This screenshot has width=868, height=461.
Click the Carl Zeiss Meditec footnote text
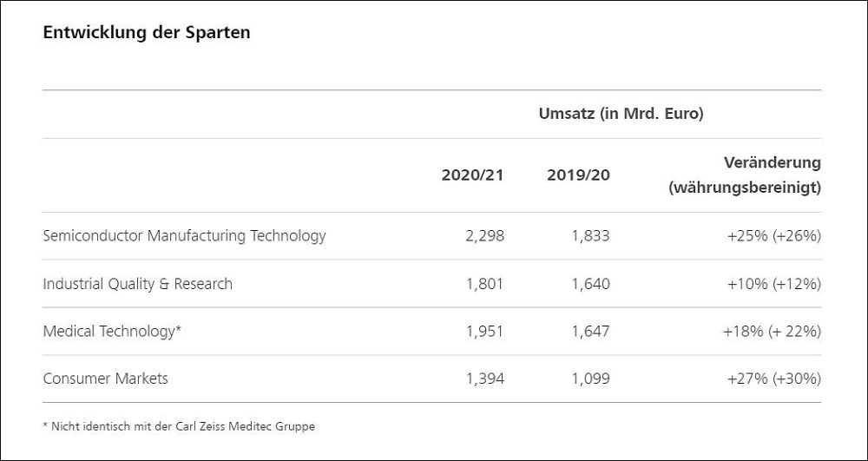click(x=178, y=426)
